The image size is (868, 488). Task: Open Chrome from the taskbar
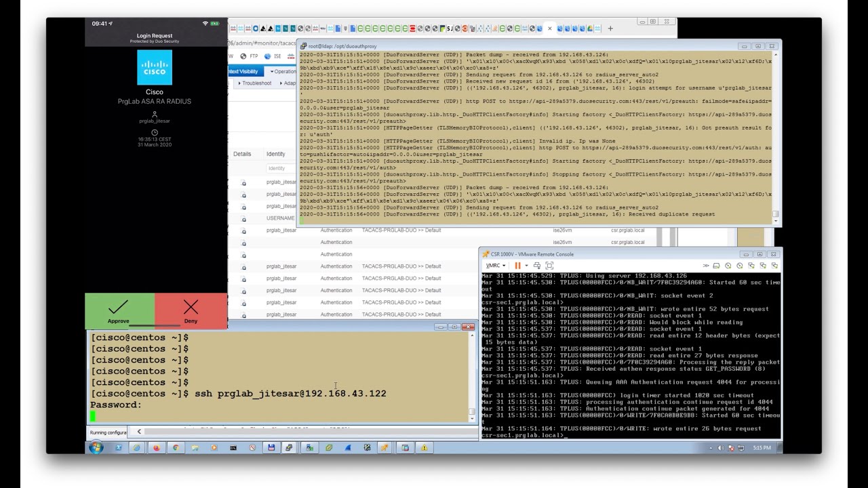coord(176,447)
